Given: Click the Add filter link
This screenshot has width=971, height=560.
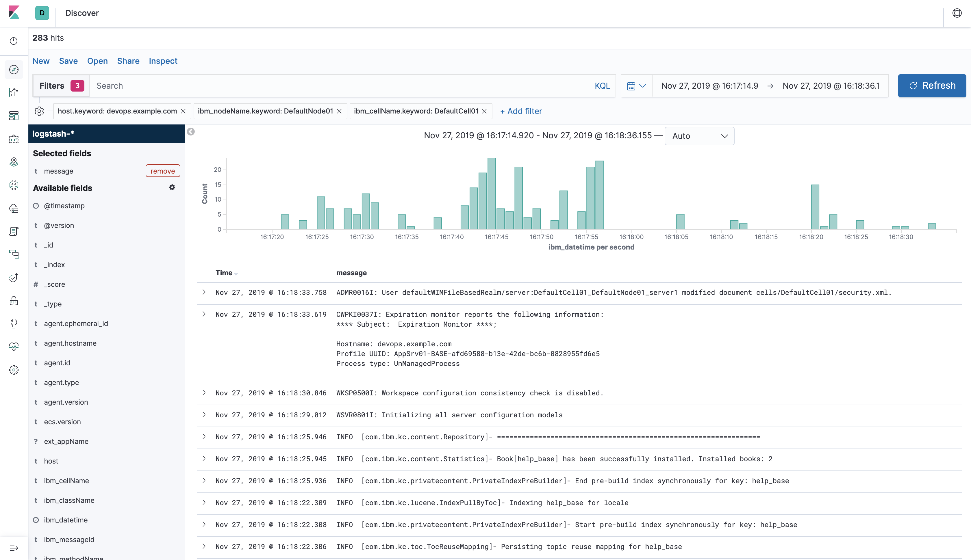Looking at the screenshot, I should 521,111.
